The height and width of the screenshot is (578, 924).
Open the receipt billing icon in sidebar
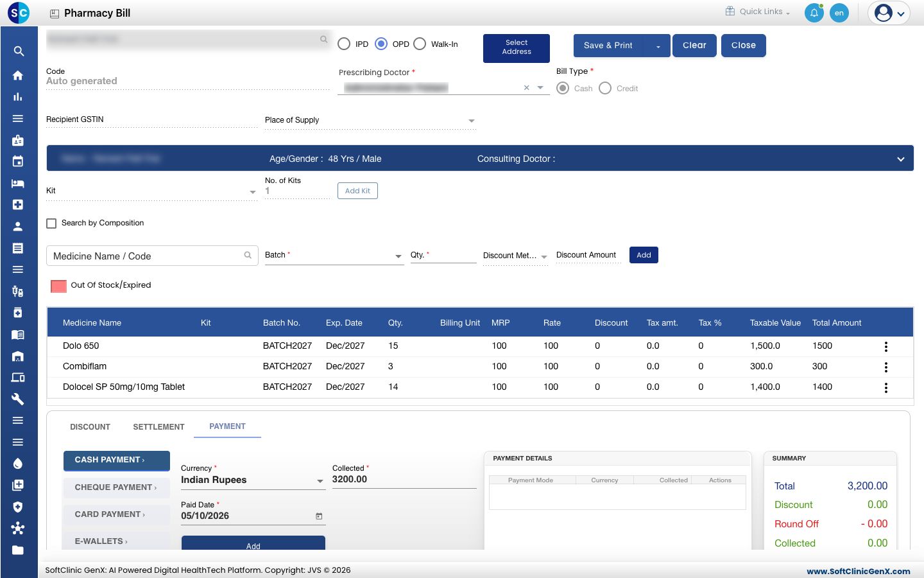[x=18, y=248]
